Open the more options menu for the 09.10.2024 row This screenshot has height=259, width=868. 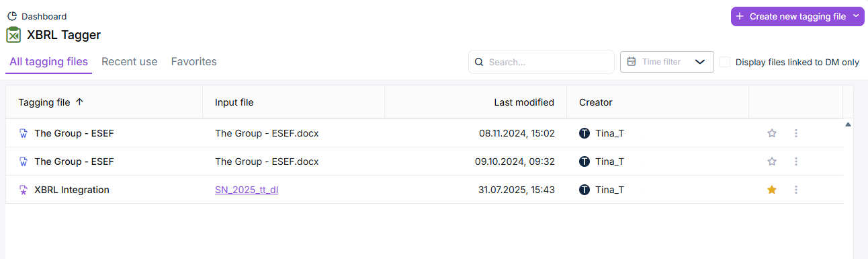796,161
